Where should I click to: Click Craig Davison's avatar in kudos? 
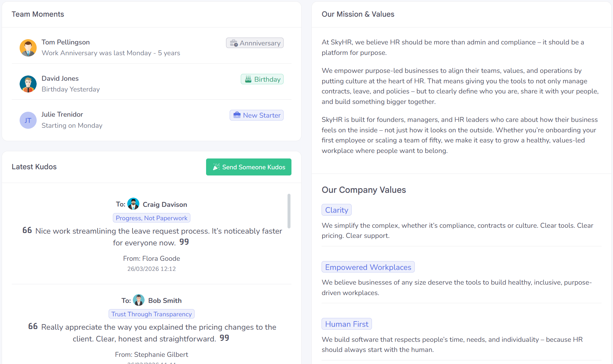tap(133, 204)
